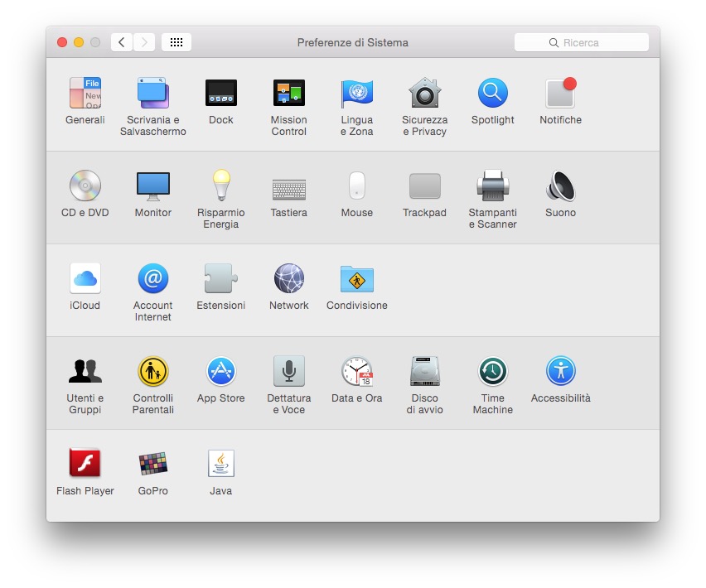Open Time Machine settings
The width and height of the screenshot is (706, 588).
(493, 372)
